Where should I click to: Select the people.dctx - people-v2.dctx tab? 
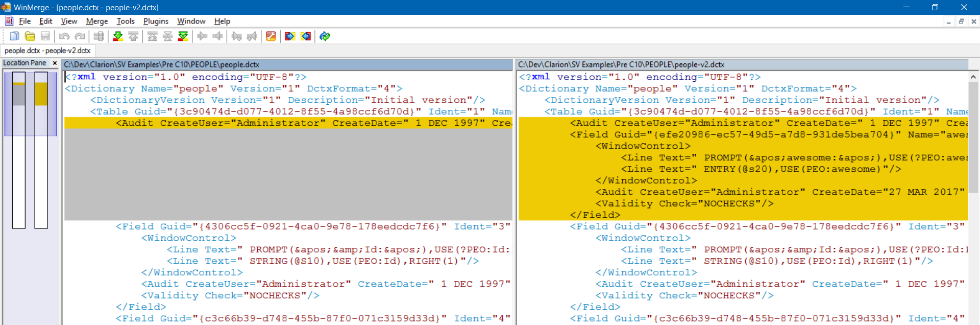point(47,51)
